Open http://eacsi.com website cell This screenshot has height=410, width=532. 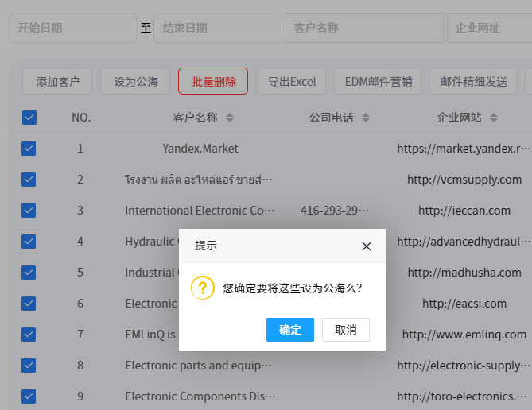(464, 304)
